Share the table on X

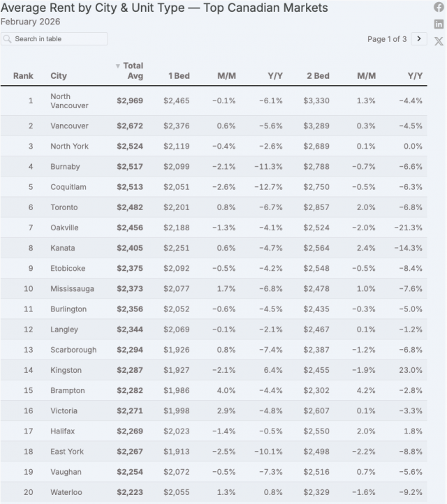(x=439, y=41)
